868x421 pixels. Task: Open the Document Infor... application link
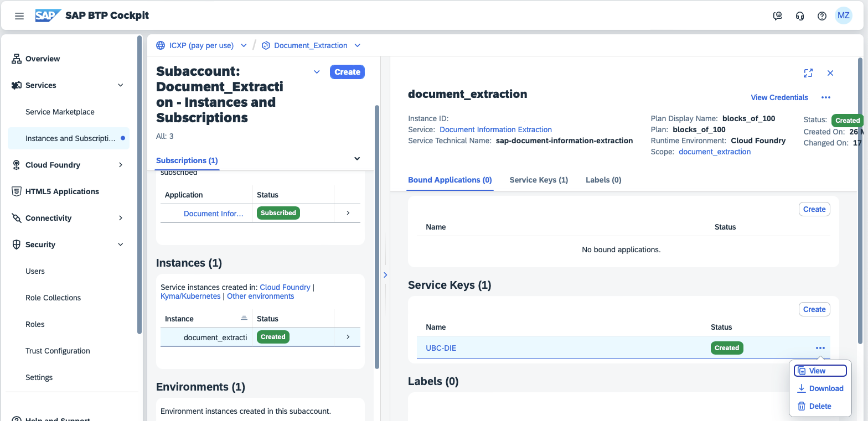(x=213, y=214)
